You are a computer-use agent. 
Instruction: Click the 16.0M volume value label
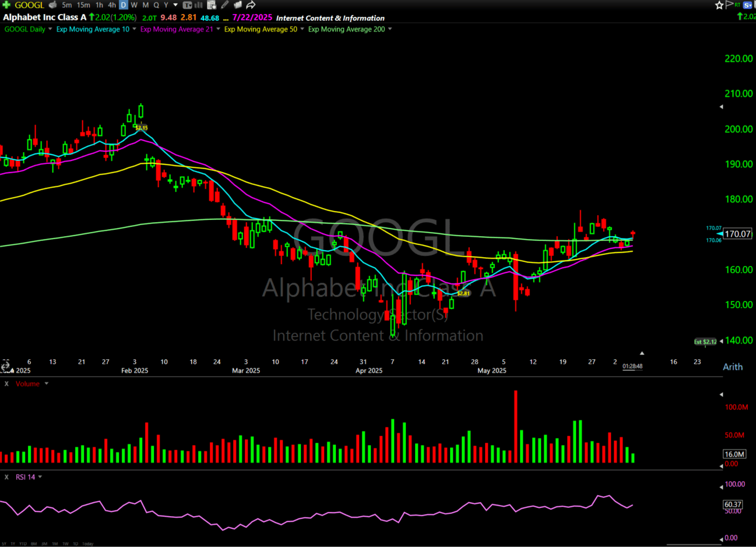tap(734, 454)
